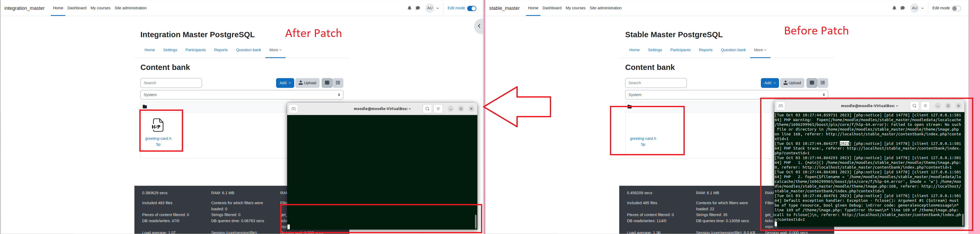The height and width of the screenshot is (234, 980).
Task: Open My courses in integration_master top bar
Action: point(100,8)
